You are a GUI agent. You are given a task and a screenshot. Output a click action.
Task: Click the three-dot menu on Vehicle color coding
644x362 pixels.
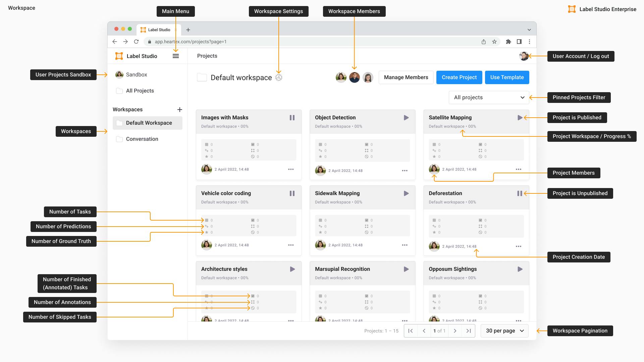tap(290, 245)
